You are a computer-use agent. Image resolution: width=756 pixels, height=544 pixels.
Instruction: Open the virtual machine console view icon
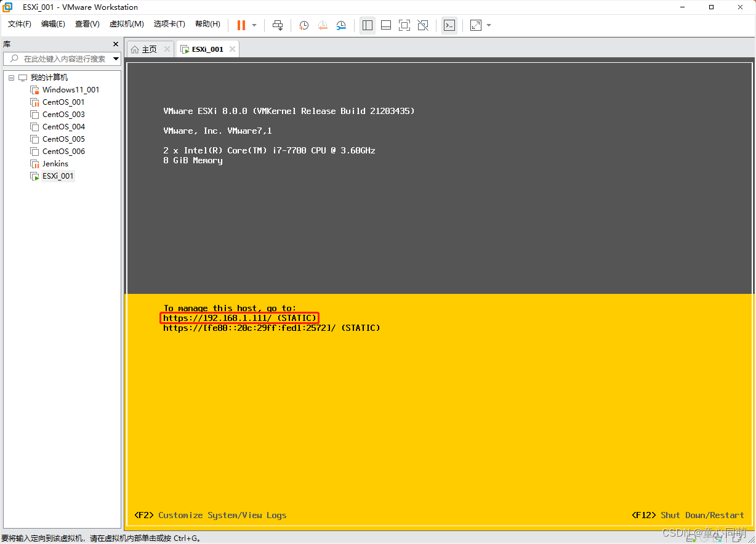[449, 25]
